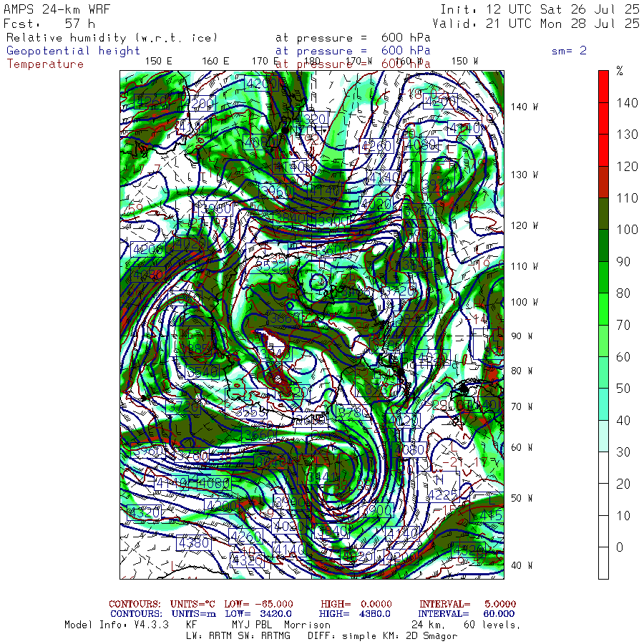Click the 'Init: 12 UTC Sat 26 Jul 25' text
The width and height of the screenshot is (644, 644).
pos(540,9)
